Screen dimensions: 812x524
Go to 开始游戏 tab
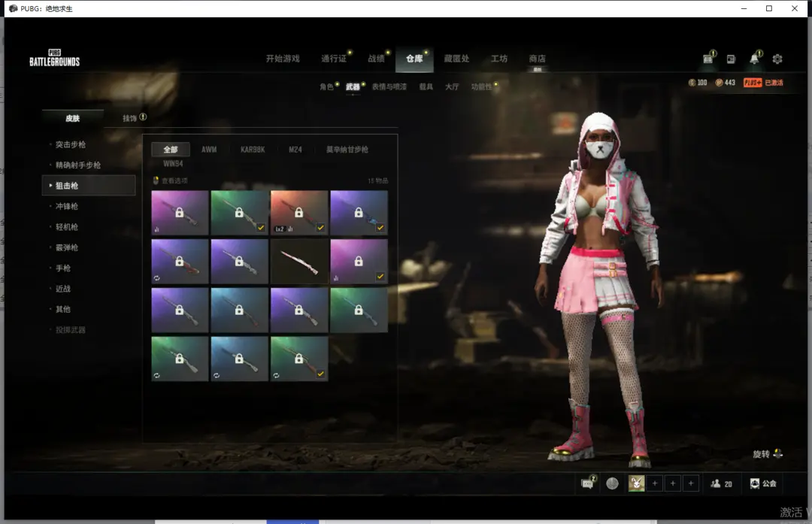(283, 59)
